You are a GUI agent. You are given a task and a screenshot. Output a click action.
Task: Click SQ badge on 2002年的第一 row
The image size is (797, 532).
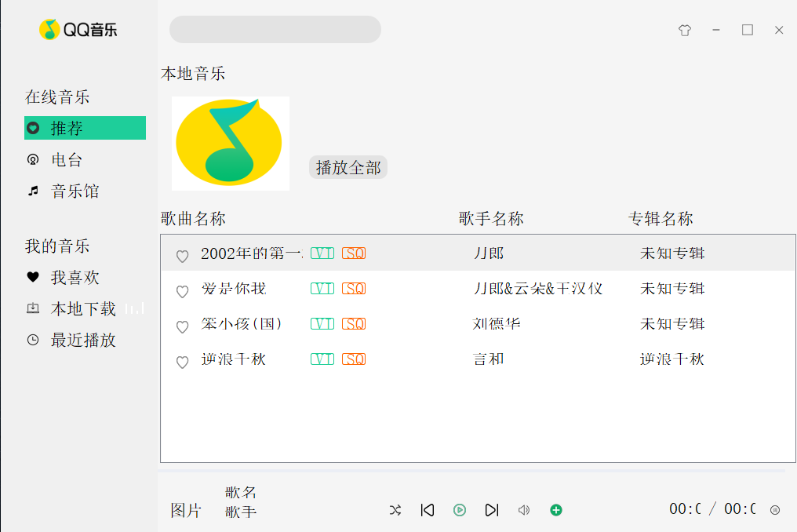point(354,253)
